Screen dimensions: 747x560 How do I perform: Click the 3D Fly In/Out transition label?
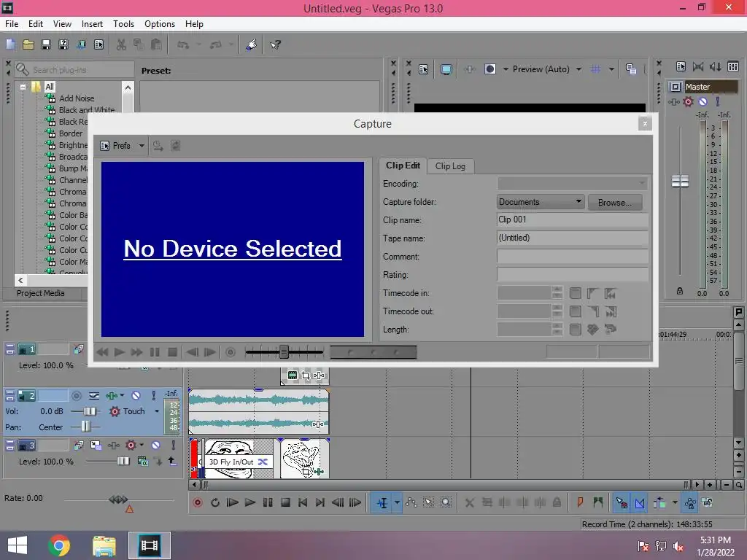(231, 462)
